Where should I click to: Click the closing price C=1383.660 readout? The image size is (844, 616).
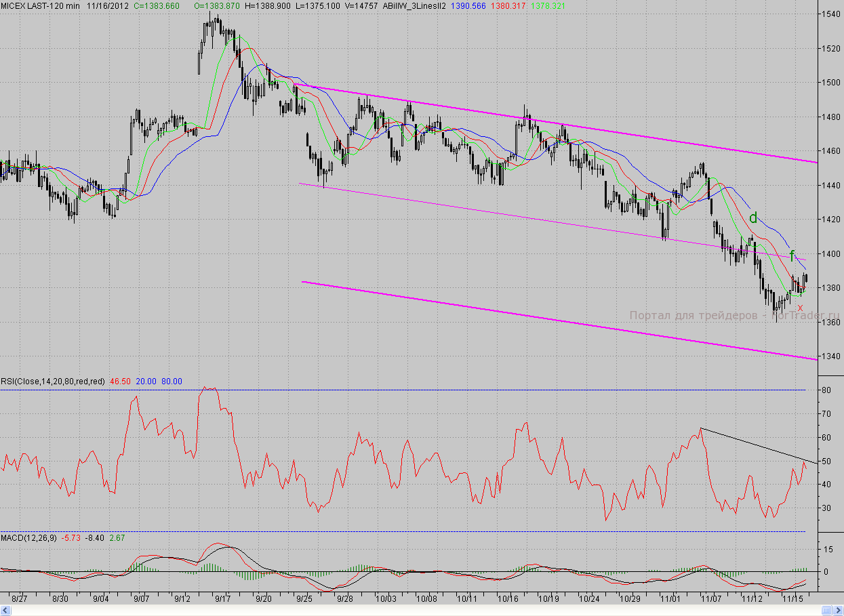156,5
